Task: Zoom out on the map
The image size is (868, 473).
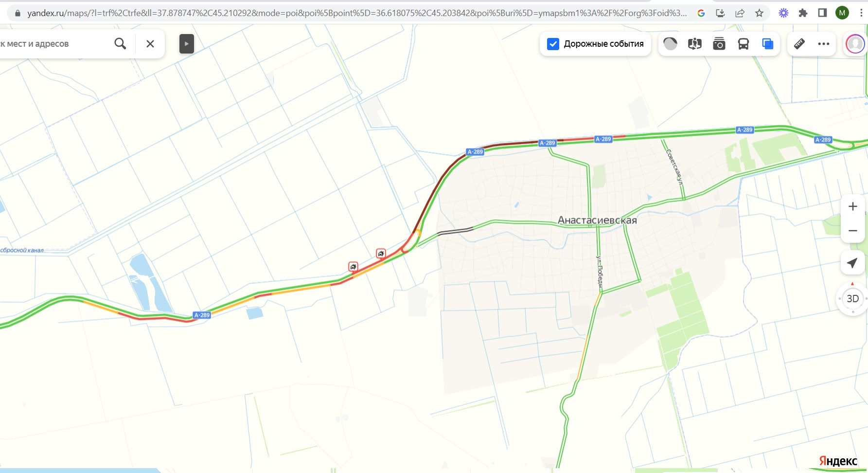Action: pyautogui.click(x=852, y=231)
